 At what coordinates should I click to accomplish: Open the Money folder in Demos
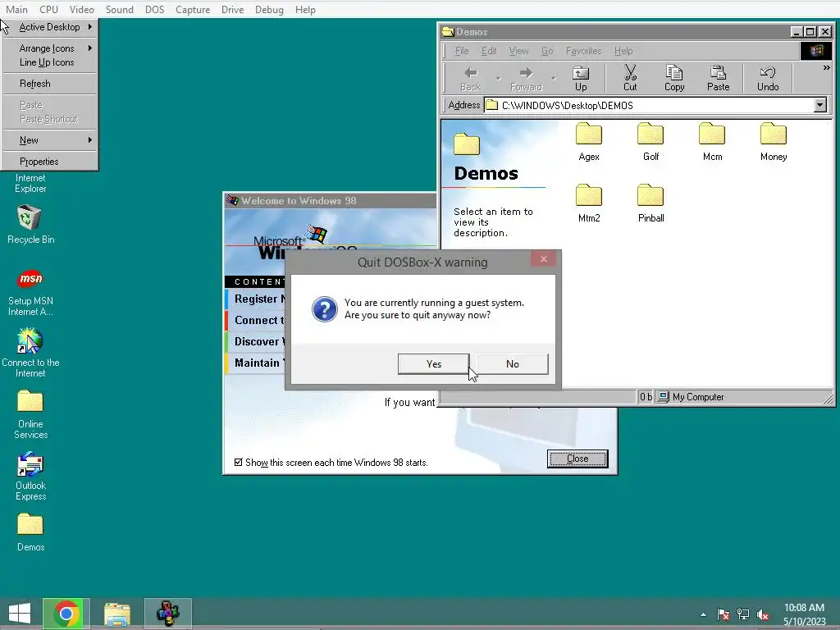tap(773, 141)
